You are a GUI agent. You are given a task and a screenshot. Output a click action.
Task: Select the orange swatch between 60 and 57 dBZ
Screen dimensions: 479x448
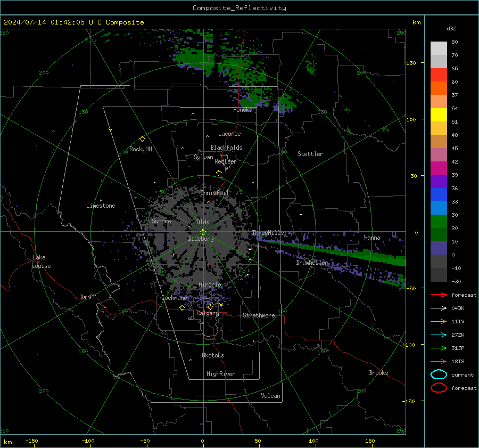click(439, 88)
